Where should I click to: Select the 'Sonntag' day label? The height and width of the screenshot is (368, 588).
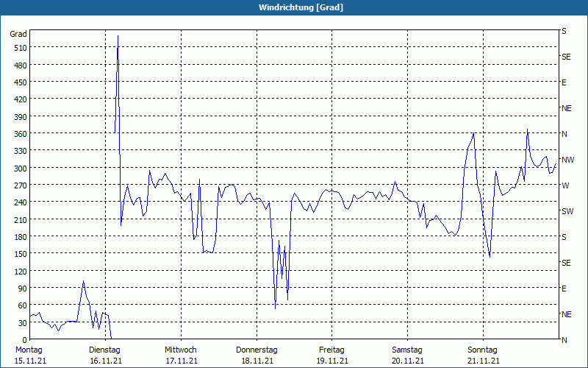482,350
